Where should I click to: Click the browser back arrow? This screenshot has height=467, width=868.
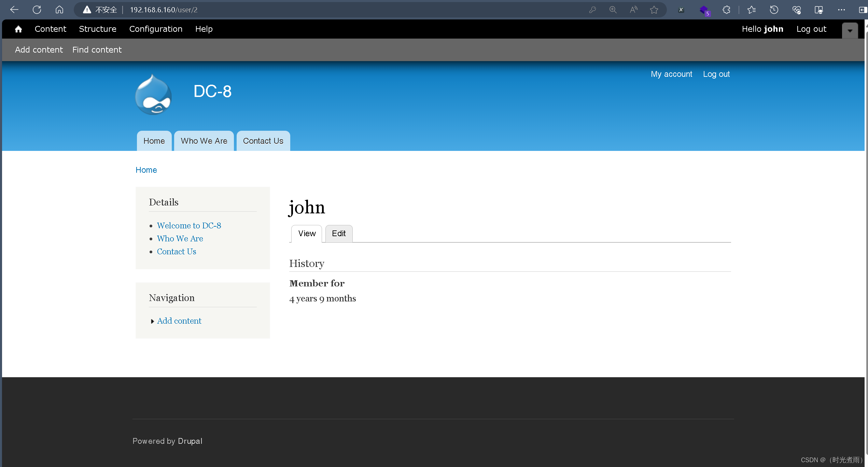pos(14,10)
